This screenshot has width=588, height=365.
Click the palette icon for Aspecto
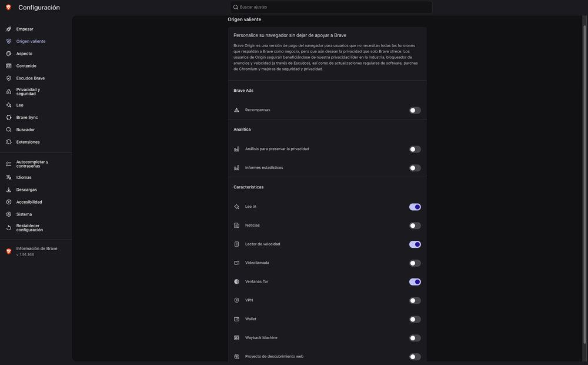point(9,54)
